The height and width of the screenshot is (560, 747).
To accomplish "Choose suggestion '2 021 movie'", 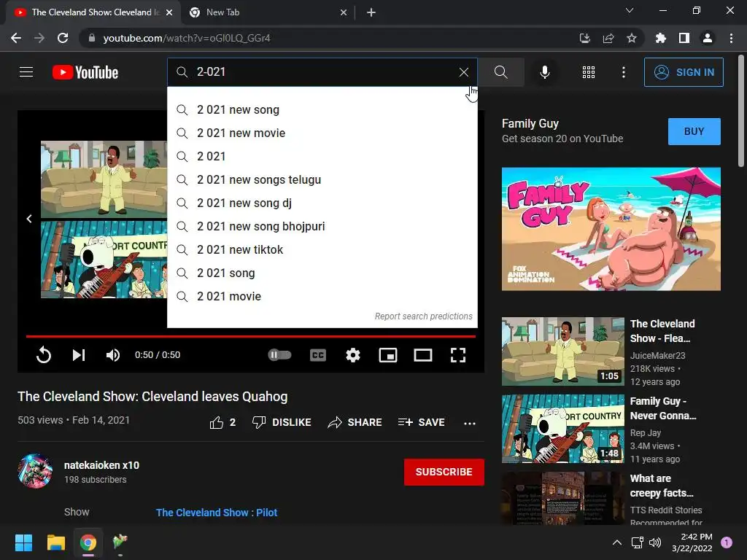I will pyautogui.click(x=322, y=296).
